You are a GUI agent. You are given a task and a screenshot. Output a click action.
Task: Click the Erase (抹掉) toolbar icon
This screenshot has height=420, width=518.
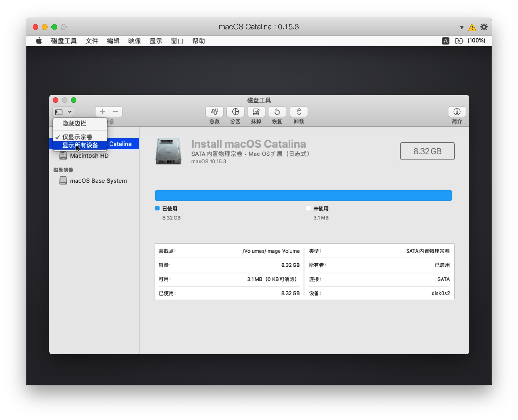256,112
